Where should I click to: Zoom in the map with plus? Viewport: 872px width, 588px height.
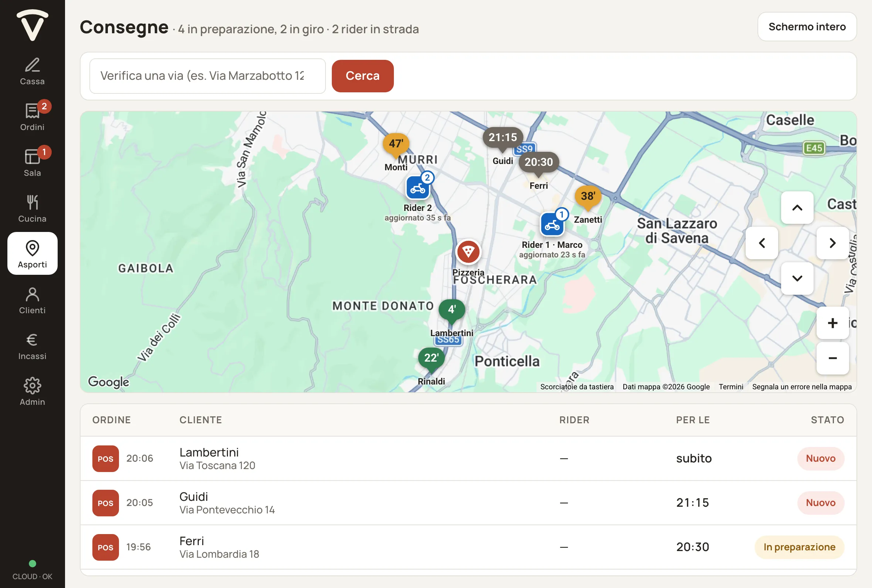click(x=832, y=323)
